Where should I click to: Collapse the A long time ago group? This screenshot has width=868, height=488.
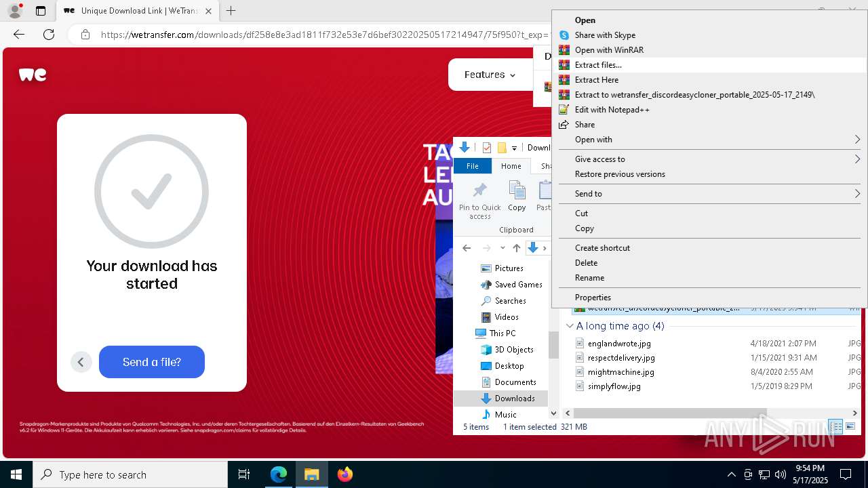tap(569, 326)
